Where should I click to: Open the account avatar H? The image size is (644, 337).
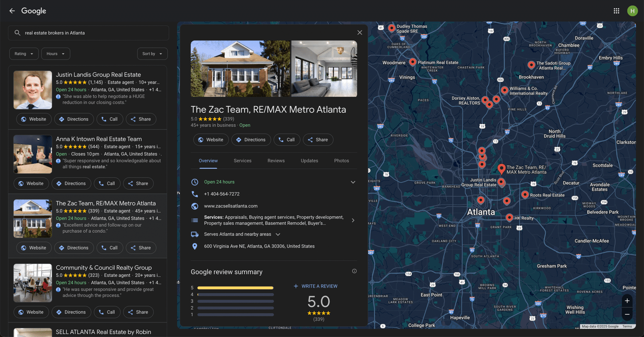pos(632,11)
